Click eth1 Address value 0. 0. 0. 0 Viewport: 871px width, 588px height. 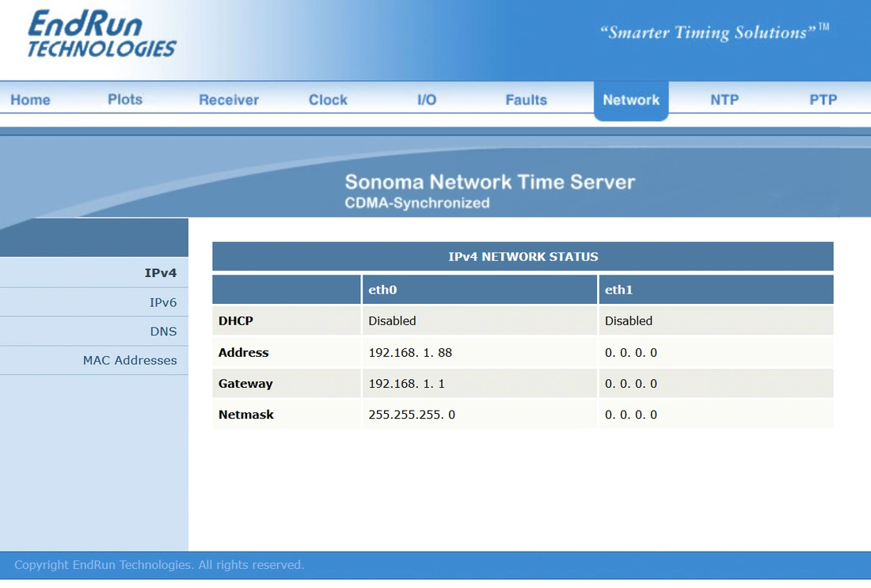pos(630,353)
